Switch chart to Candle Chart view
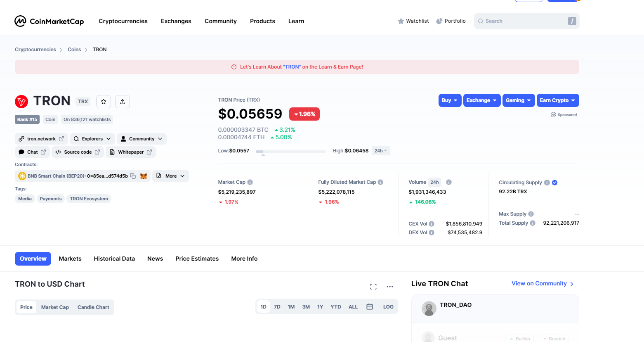This screenshot has height=342, width=644. click(93, 307)
